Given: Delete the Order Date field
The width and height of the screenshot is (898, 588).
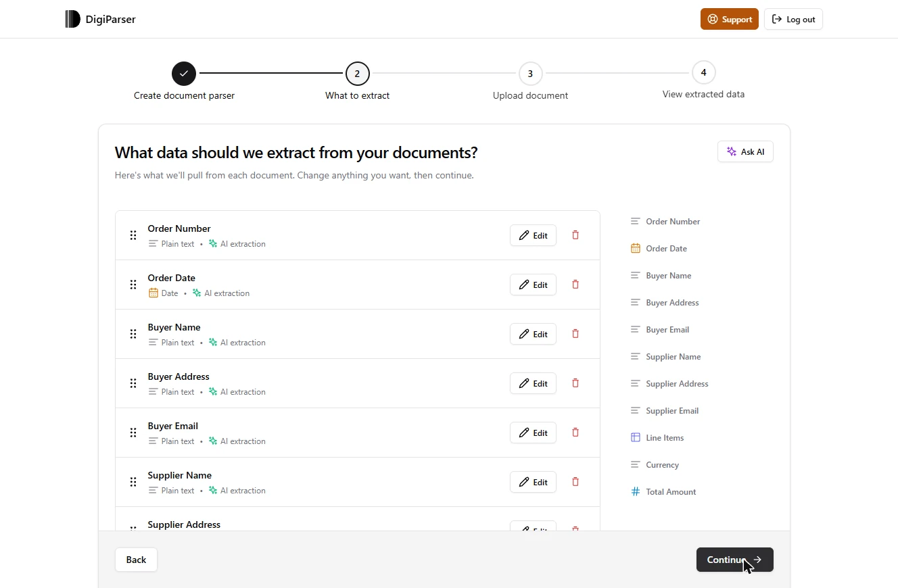Looking at the screenshot, I should point(575,285).
